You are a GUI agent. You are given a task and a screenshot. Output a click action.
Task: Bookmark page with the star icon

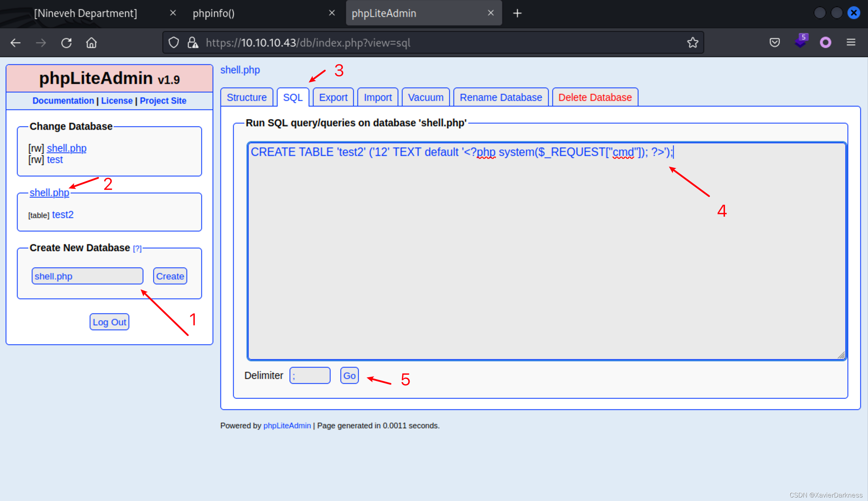pyautogui.click(x=692, y=43)
